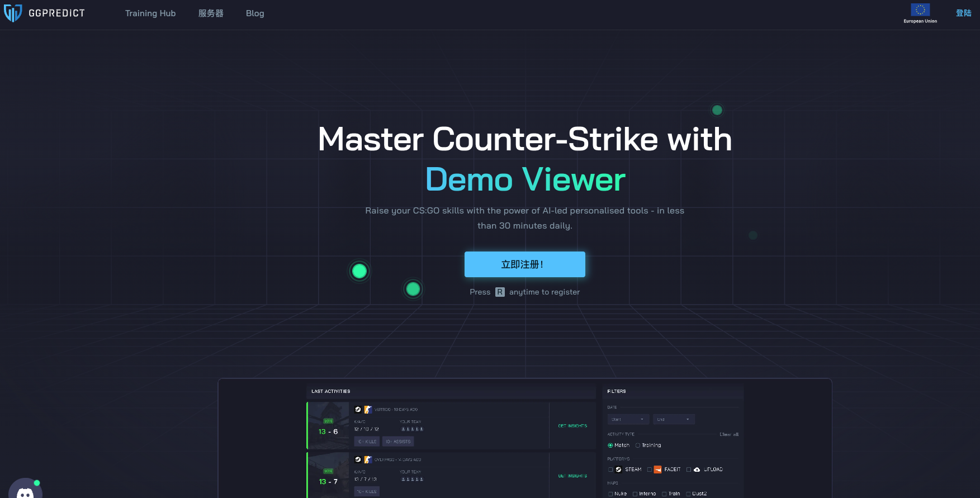The image size is (980, 498).
Task: Open the 服务器 nav menu
Action: click(211, 13)
